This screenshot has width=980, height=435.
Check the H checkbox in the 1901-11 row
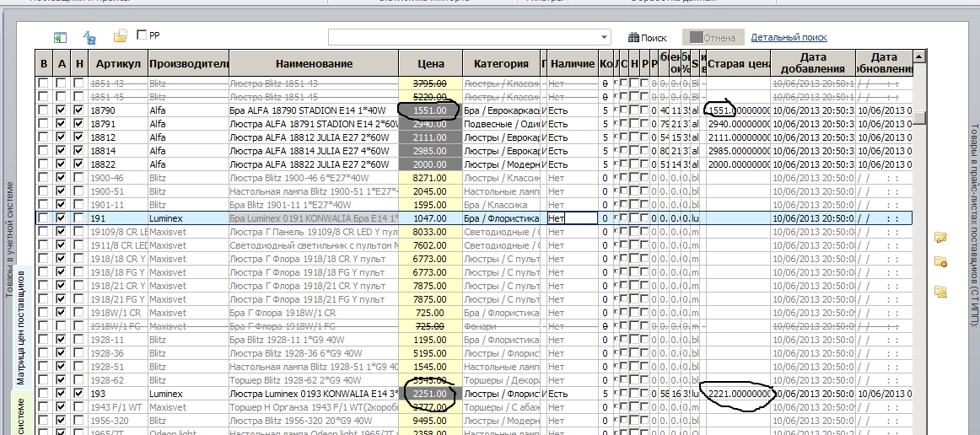[x=78, y=204]
